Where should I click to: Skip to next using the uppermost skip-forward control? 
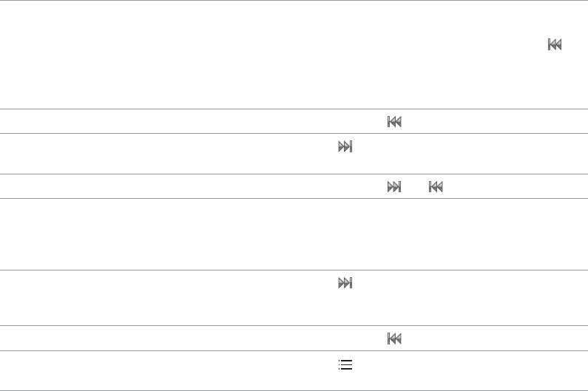[x=345, y=146]
